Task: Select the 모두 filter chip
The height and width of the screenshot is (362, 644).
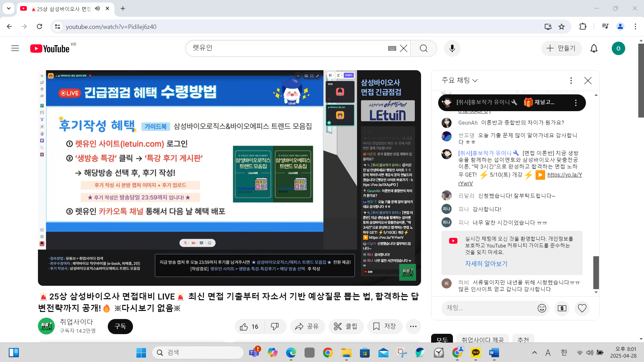Action: click(442, 340)
